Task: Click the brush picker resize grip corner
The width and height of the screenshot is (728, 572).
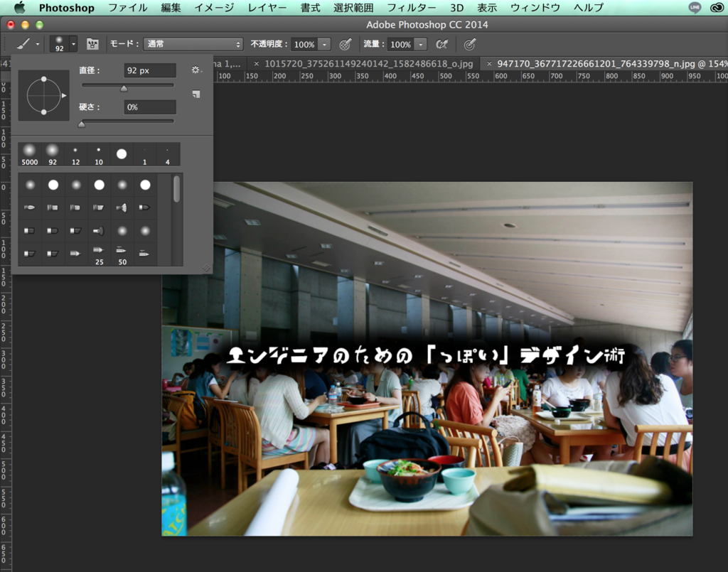Action: click(x=206, y=268)
